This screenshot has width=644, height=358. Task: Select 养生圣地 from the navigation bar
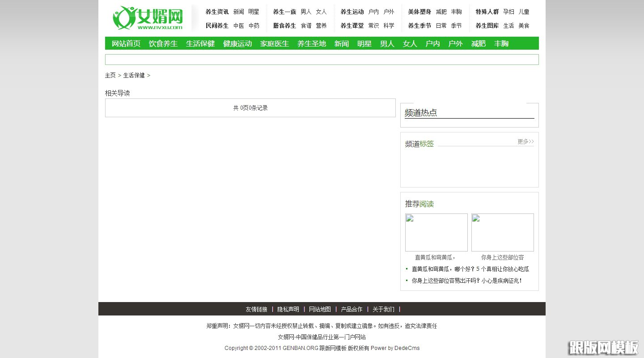(x=311, y=43)
